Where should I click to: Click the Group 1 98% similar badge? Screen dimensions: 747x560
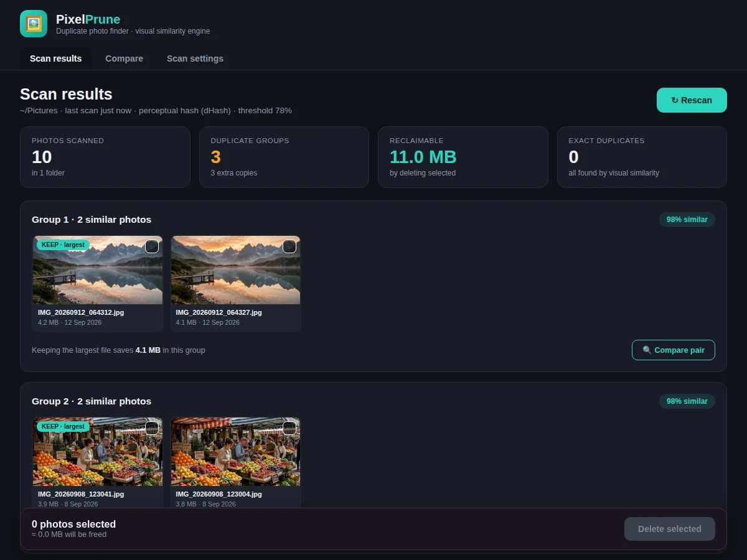687,220
